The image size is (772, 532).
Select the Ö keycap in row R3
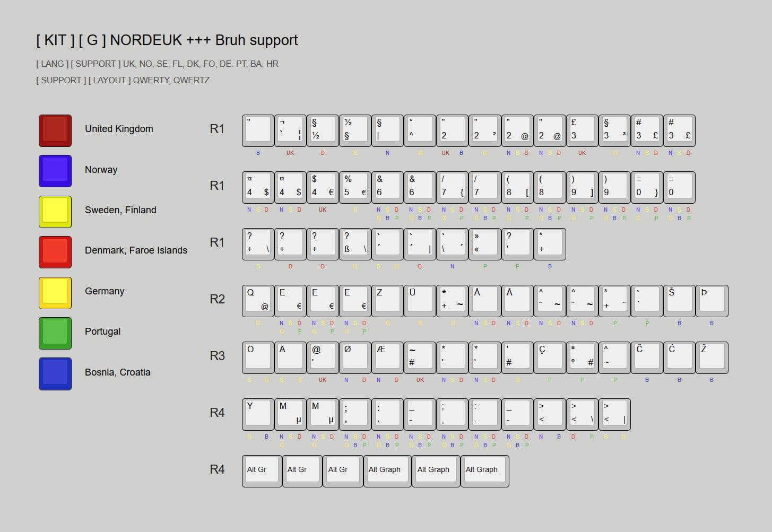(258, 356)
